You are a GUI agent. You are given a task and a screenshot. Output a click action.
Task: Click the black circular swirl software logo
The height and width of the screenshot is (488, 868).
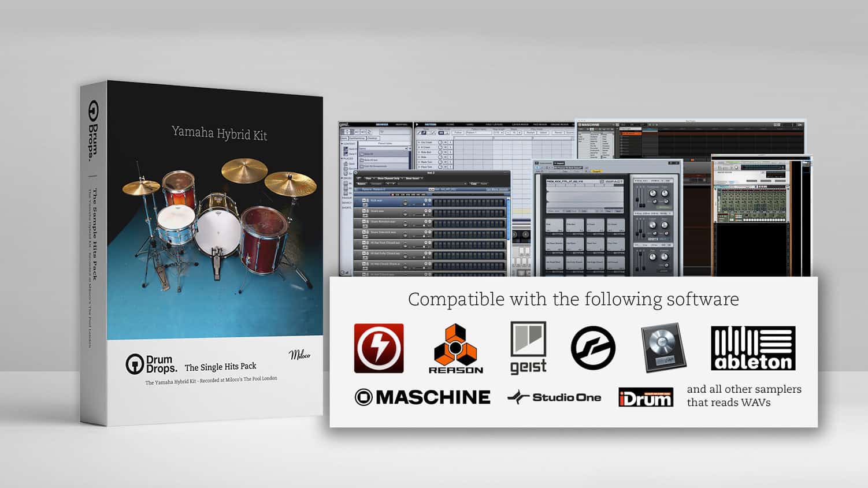click(593, 347)
